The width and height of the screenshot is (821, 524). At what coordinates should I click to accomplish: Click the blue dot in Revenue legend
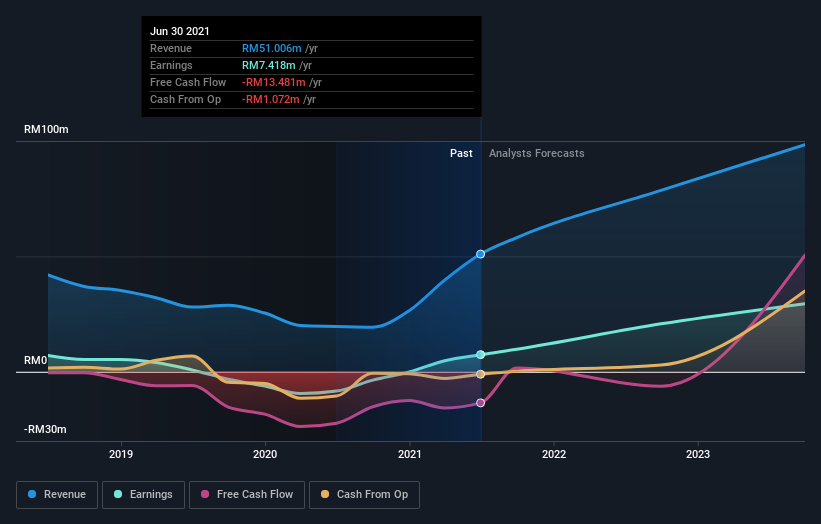[32, 494]
